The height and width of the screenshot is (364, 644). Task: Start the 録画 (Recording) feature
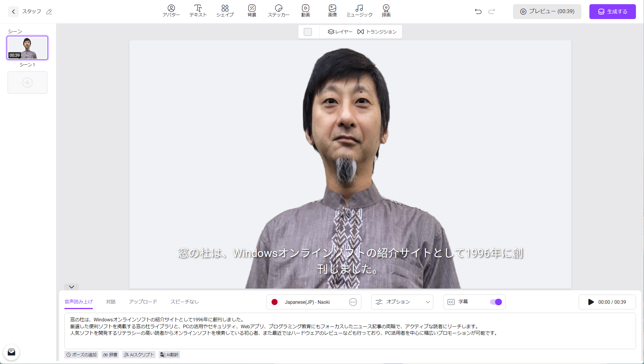coord(386,11)
